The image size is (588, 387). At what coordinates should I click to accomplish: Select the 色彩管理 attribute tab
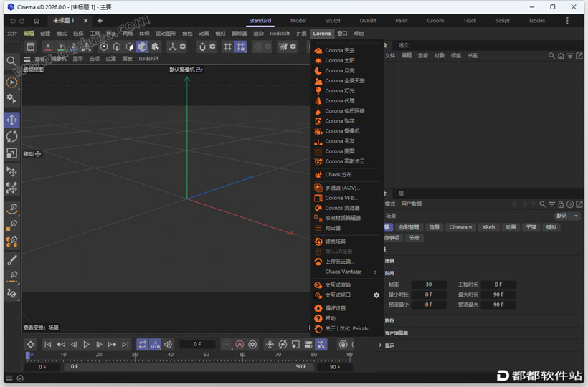pos(409,227)
